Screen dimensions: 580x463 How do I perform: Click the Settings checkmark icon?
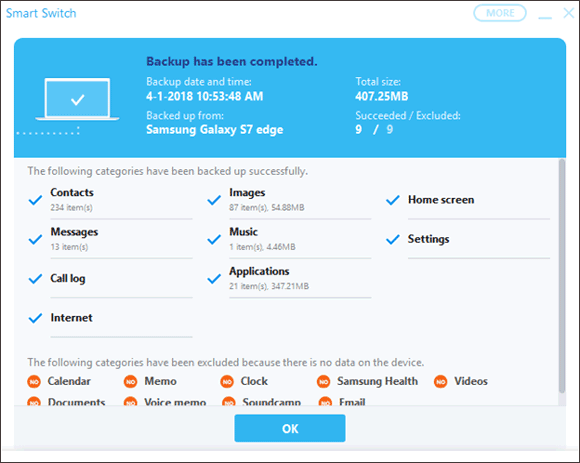coord(392,239)
